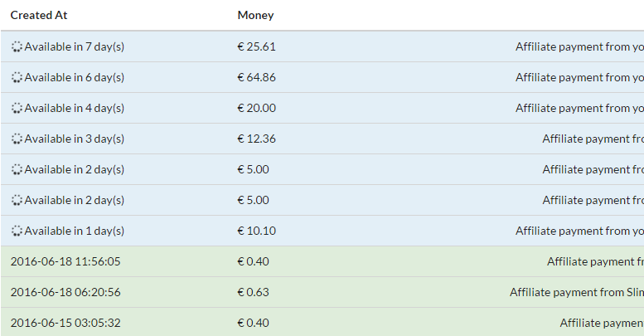Select the 2016-06-18 11:56:05 timestamp
644x336 pixels.
(65, 261)
